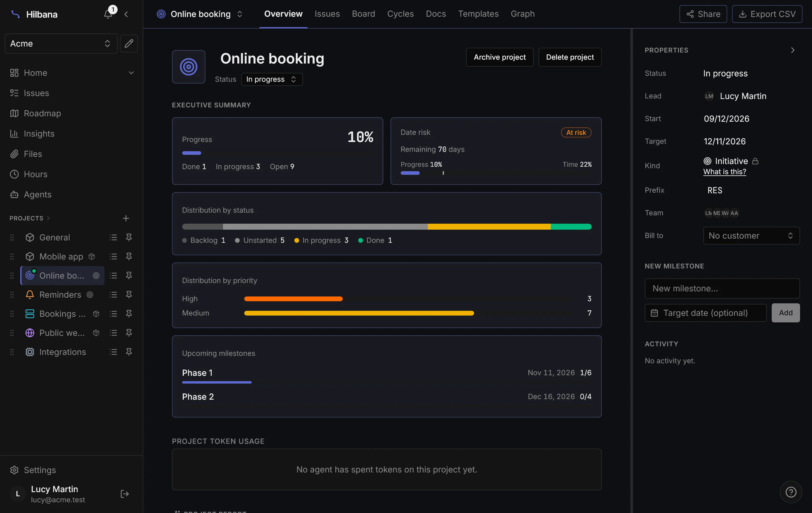Focus the New milestone input field
The width and height of the screenshot is (812, 513).
pos(722,288)
